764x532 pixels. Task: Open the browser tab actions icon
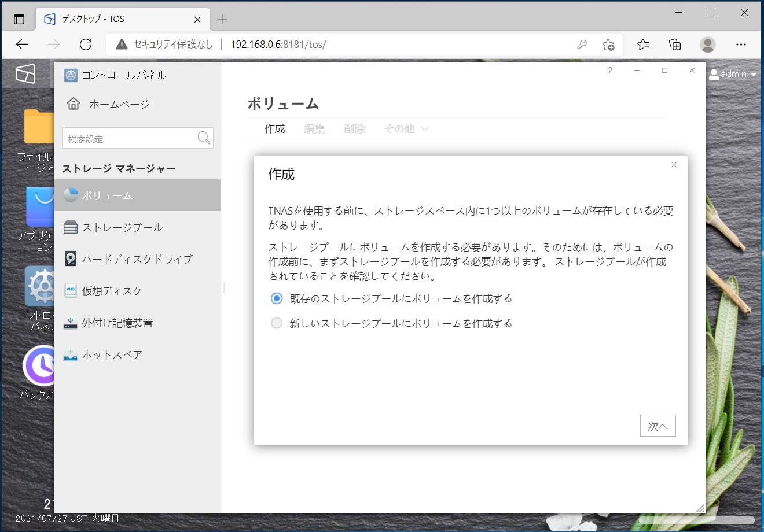coord(19,19)
